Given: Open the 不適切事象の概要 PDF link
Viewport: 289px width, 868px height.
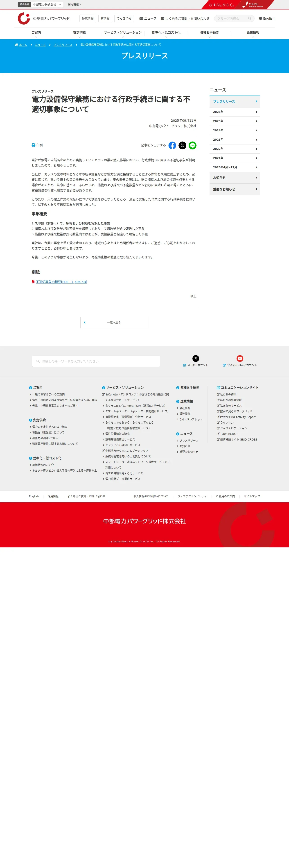Looking at the screenshot, I should click(x=61, y=282).
